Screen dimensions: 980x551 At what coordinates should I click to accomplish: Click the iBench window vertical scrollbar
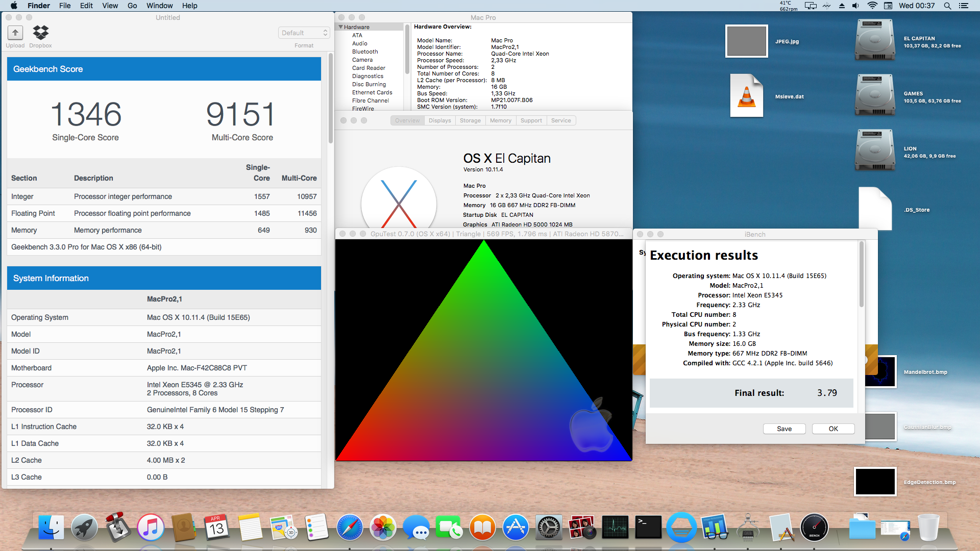pyautogui.click(x=862, y=274)
